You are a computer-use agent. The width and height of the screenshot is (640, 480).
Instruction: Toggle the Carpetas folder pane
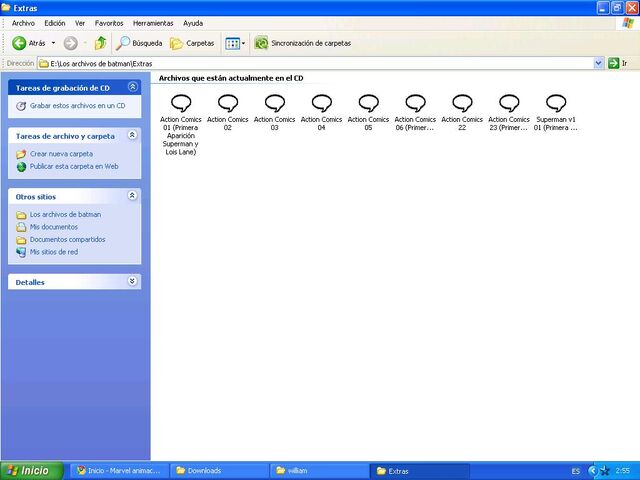click(192, 43)
